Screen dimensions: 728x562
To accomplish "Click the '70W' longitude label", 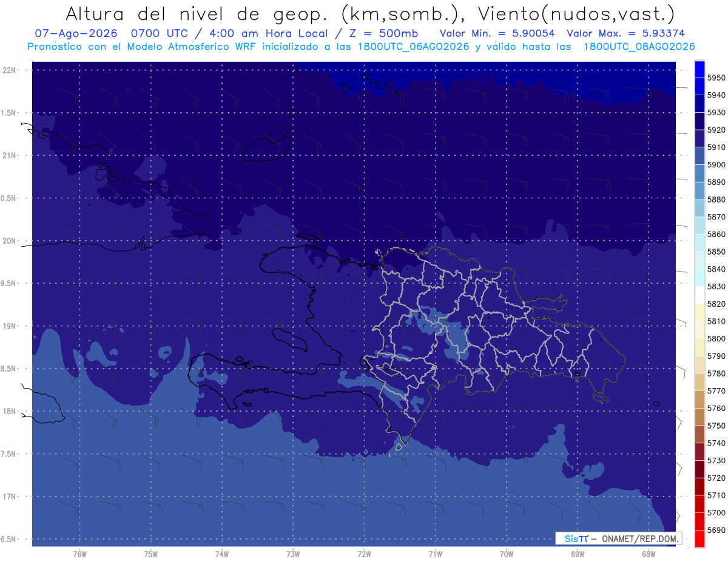I will click(507, 554).
